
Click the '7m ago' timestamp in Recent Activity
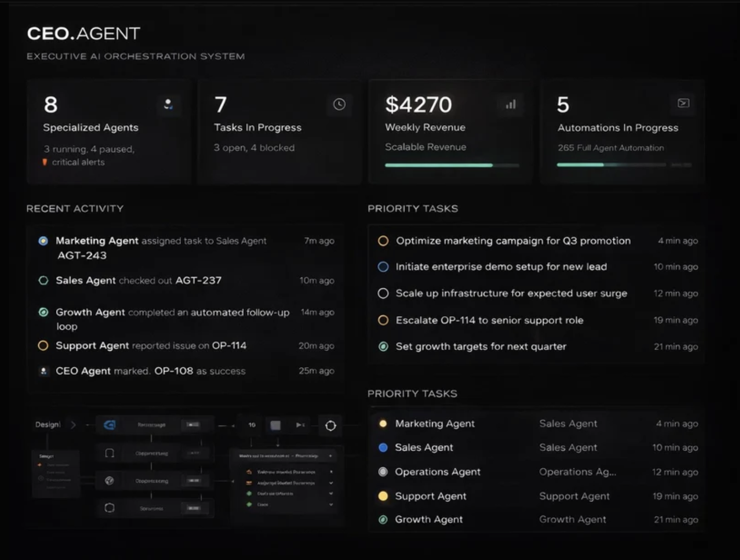(319, 241)
